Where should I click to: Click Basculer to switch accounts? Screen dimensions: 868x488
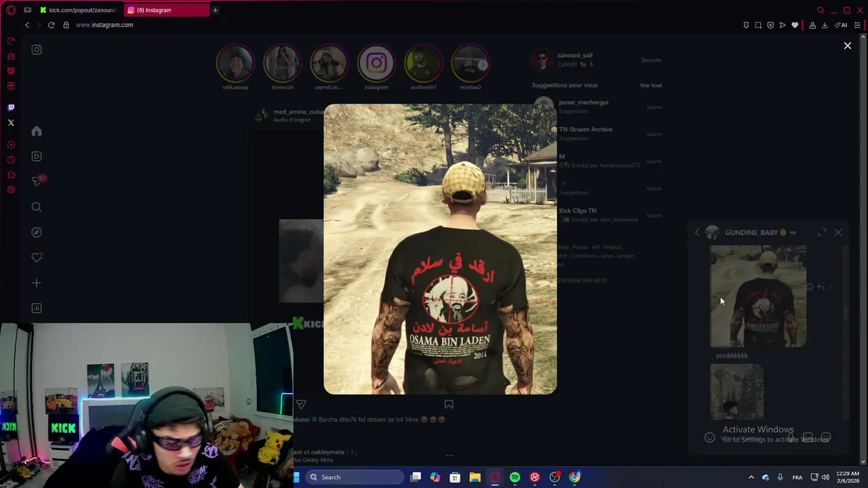coord(651,60)
